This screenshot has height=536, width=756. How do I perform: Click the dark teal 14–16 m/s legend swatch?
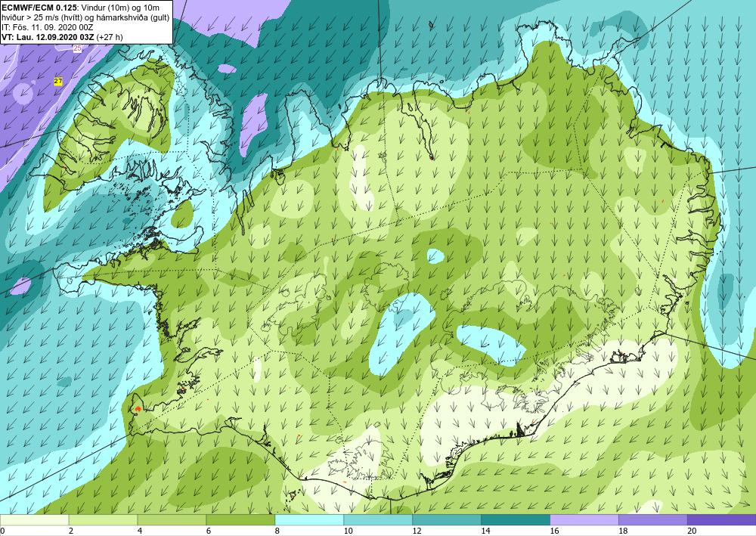516,520
